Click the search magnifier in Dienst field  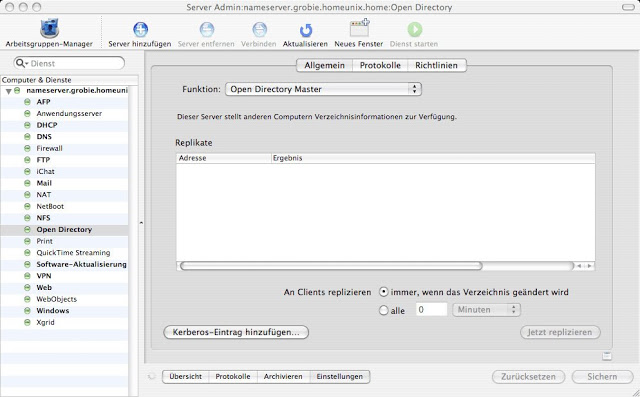click(21, 63)
